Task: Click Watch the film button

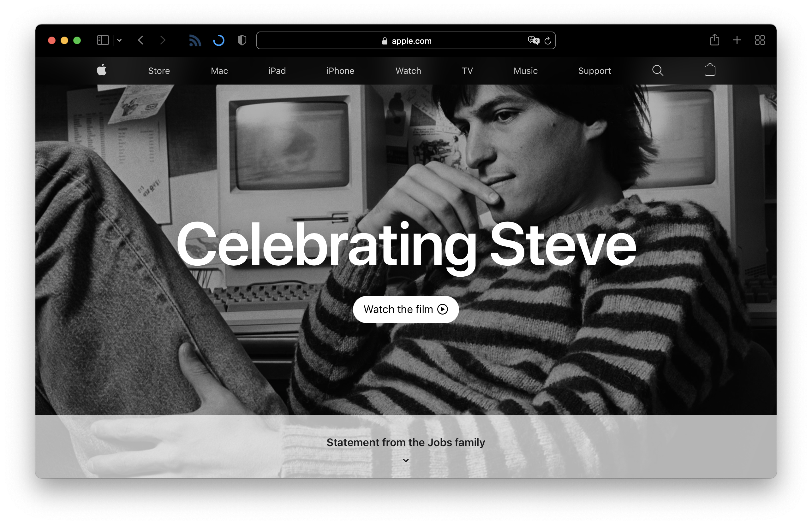Action: (405, 309)
